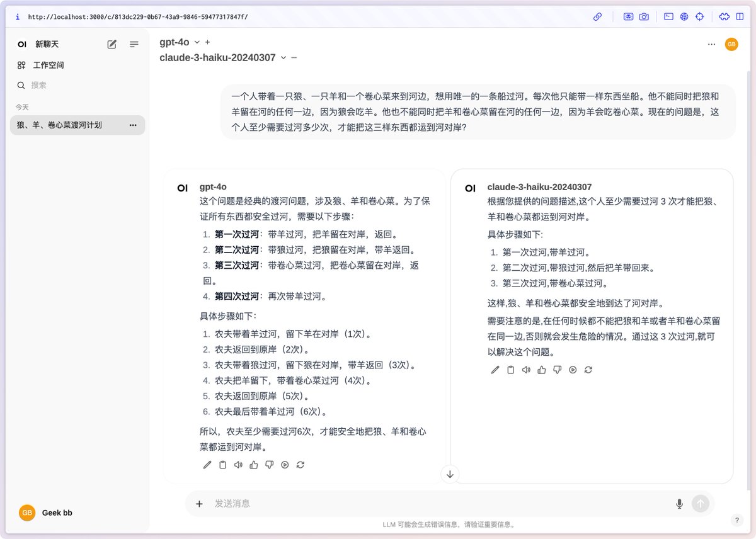This screenshot has width=756, height=539.
Task: Edit the claude-3-haiku response with the pencil icon
Action: pyautogui.click(x=495, y=370)
